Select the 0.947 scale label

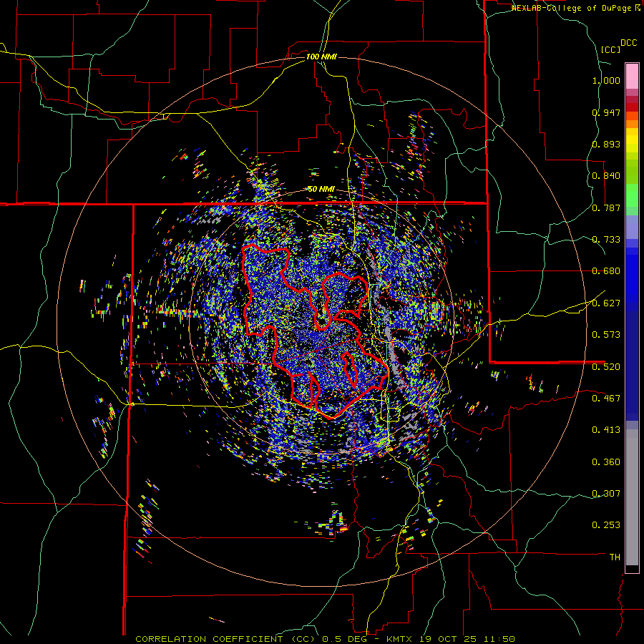606,112
